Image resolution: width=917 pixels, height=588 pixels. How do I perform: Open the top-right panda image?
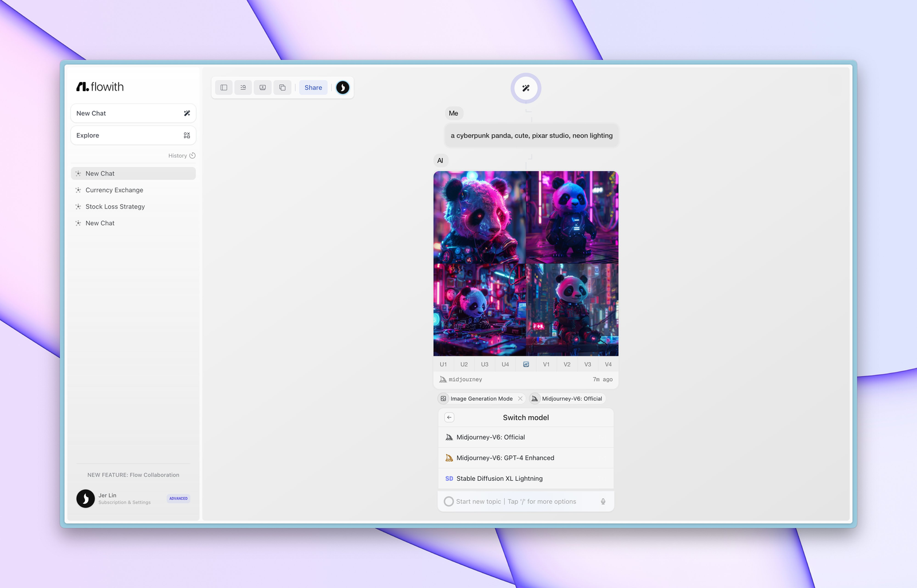[573, 217]
